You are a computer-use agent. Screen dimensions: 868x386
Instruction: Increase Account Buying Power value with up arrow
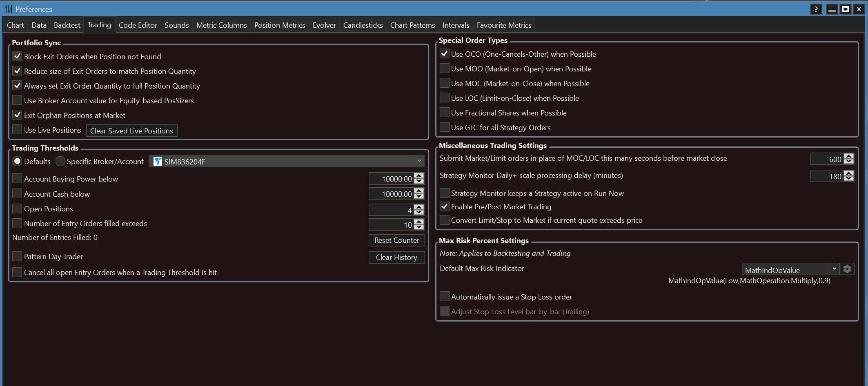(x=419, y=176)
